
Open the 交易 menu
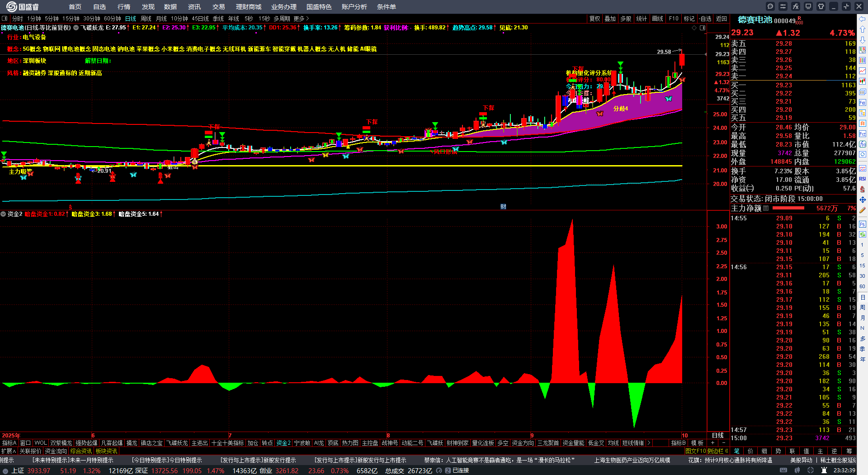click(x=219, y=7)
